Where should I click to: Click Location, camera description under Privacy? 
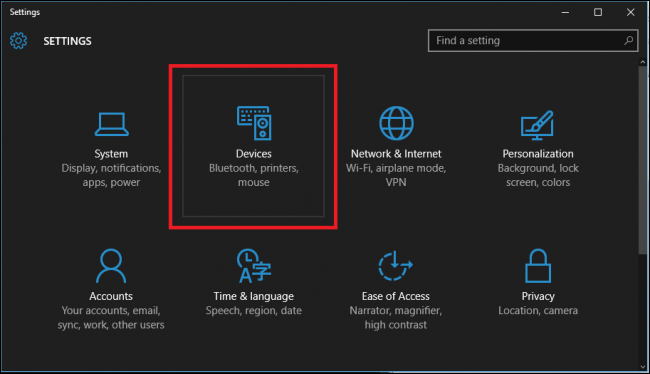click(x=538, y=311)
